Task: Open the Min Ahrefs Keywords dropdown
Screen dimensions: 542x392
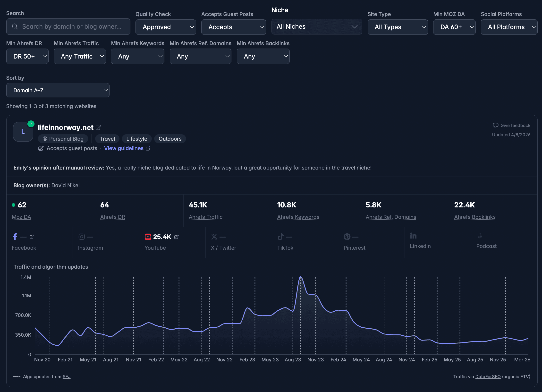Action: pyautogui.click(x=138, y=56)
